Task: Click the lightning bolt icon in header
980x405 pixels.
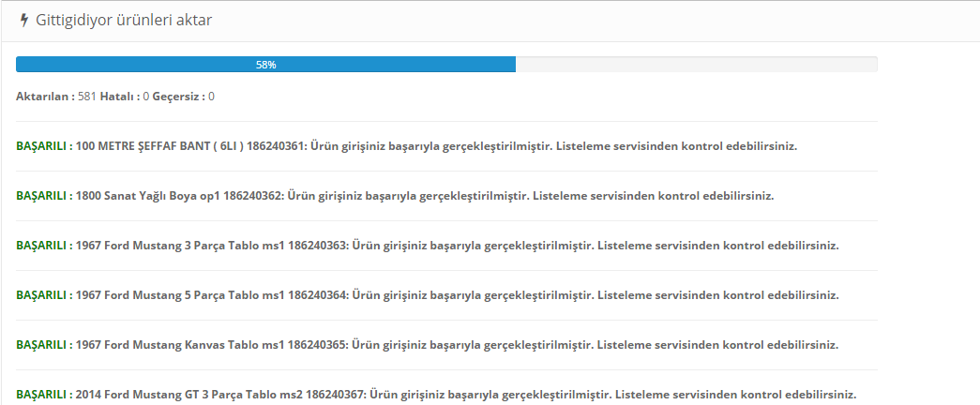Action: (x=24, y=20)
